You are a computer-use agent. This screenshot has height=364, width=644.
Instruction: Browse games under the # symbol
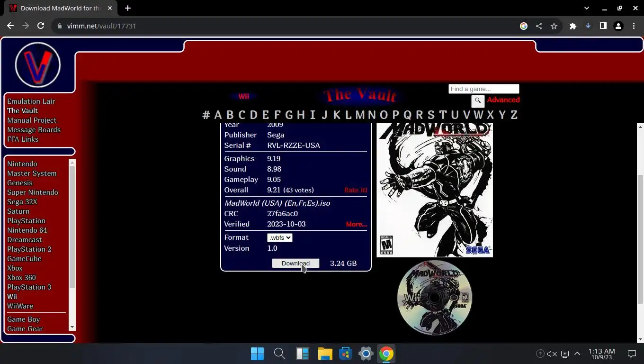[206, 115]
